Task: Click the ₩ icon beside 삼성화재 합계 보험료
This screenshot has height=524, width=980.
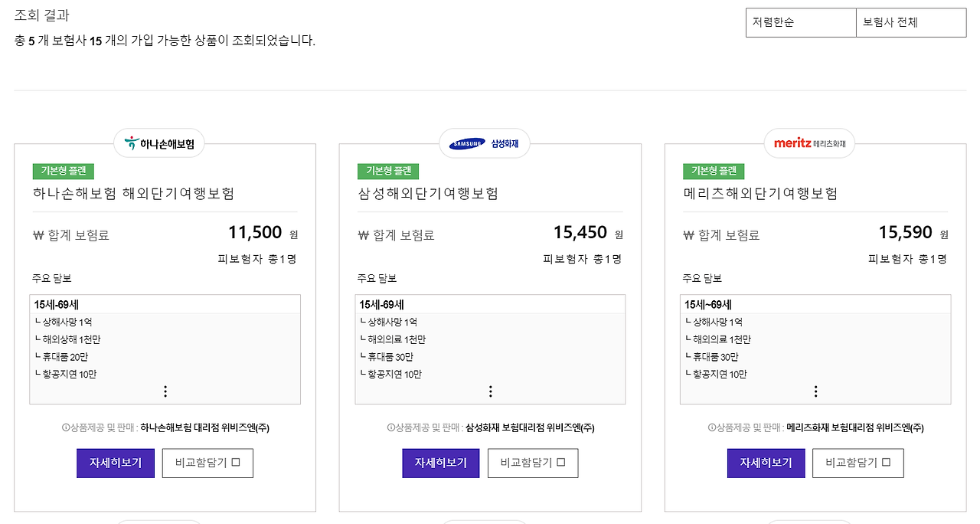Action: [364, 235]
